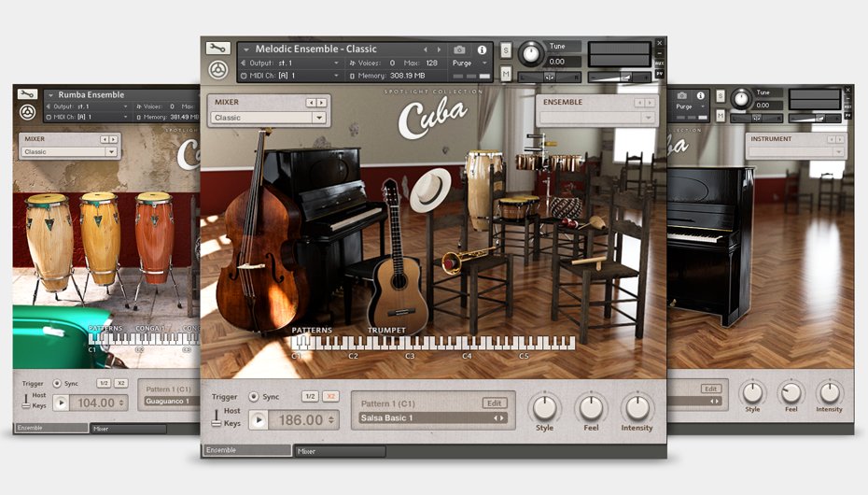Open wrench settings in Melodic Ensemble instrument

tap(217, 49)
